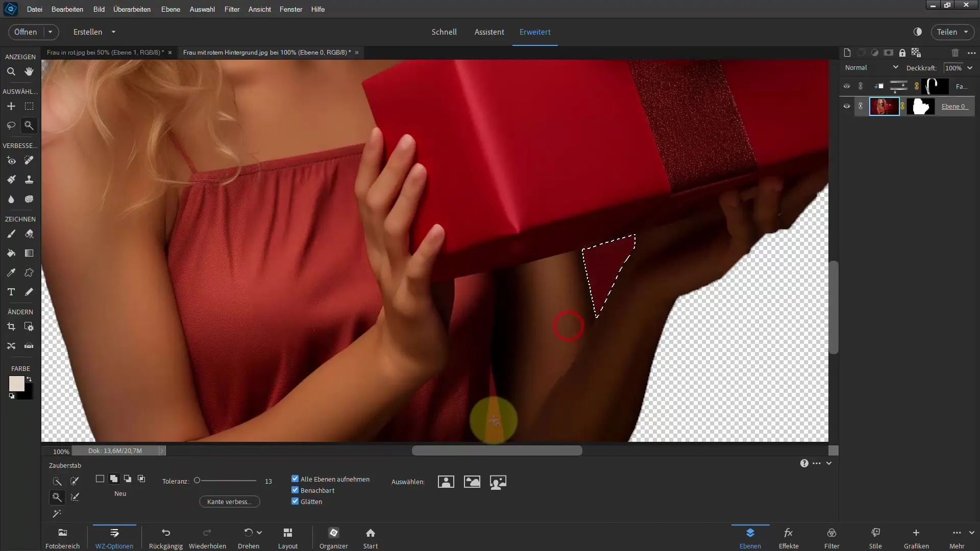The height and width of the screenshot is (551, 980).
Task: Choose the Intersect with selection mode
Action: [141, 479]
